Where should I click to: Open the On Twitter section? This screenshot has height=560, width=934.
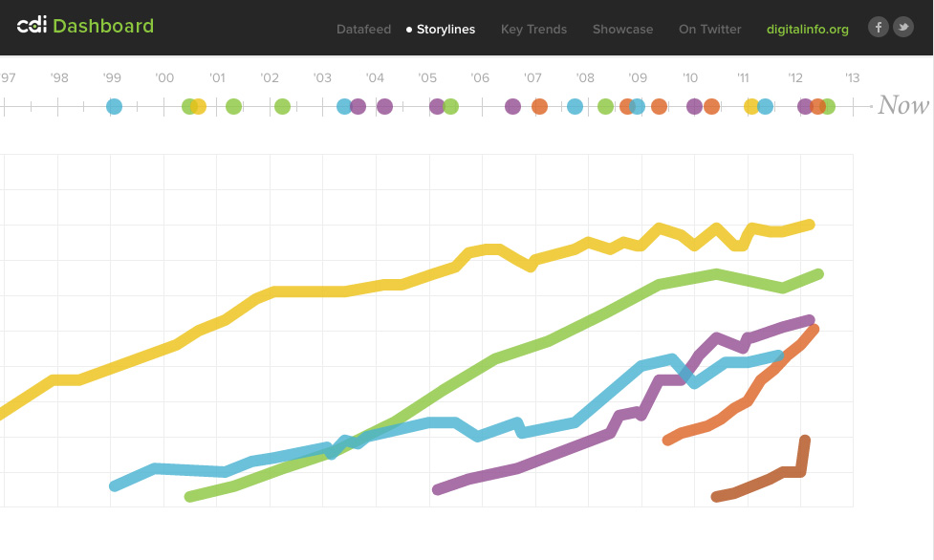pos(709,30)
